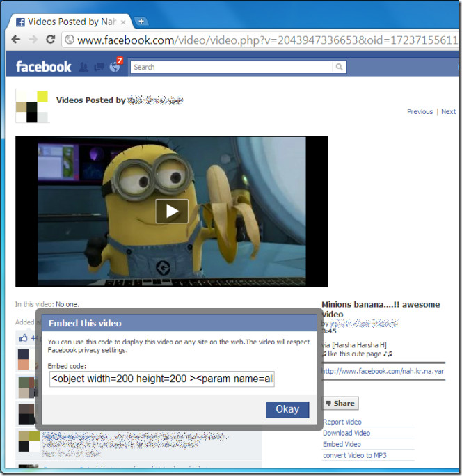
Task: Click the browser back arrow
Action: (x=16, y=40)
